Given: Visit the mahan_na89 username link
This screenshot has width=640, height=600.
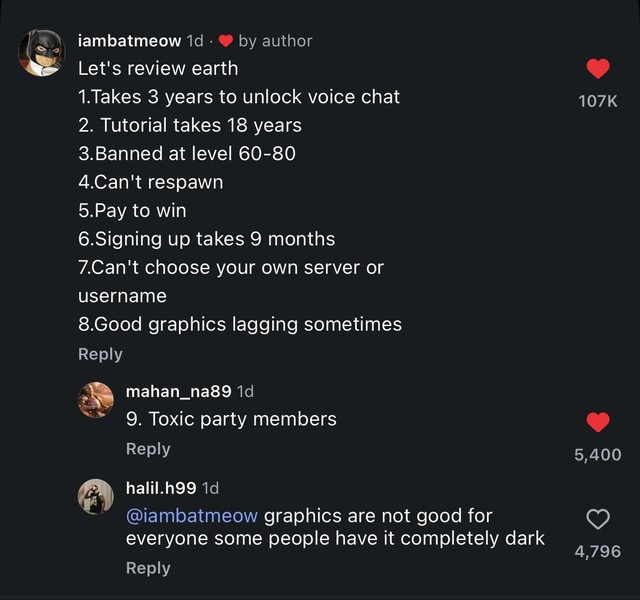Looking at the screenshot, I should [178, 391].
